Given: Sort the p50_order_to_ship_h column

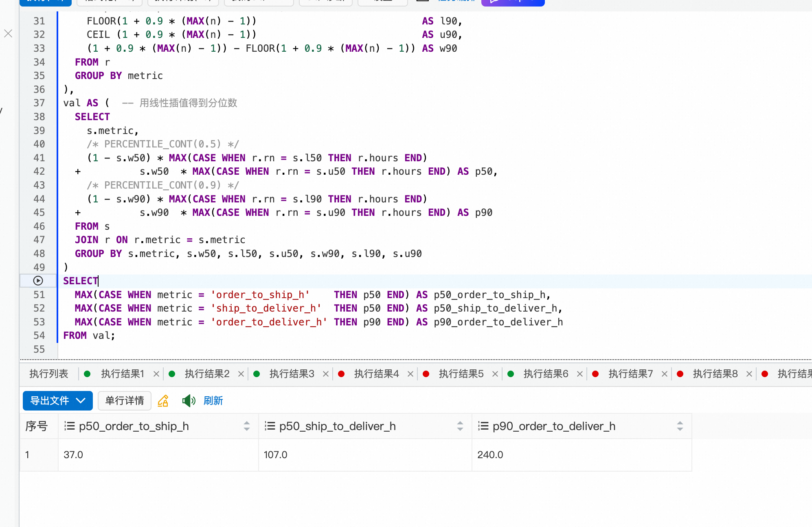Looking at the screenshot, I should [x=247, y=426].
